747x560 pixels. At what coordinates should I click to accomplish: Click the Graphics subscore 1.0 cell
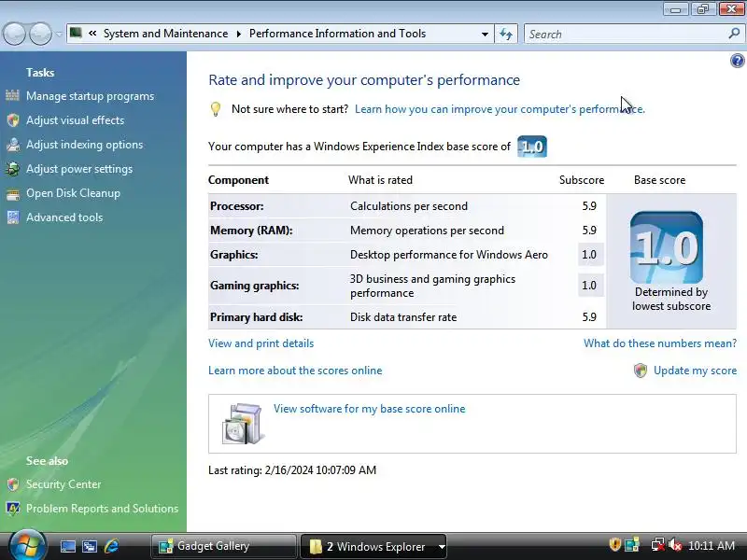point(590,255)
